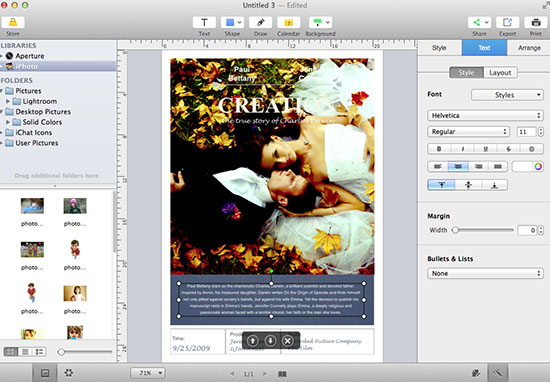Viewport: 550px width, 382px height.
Task: Dismiss the floating toolbar with X
Action: click(287, 341)
